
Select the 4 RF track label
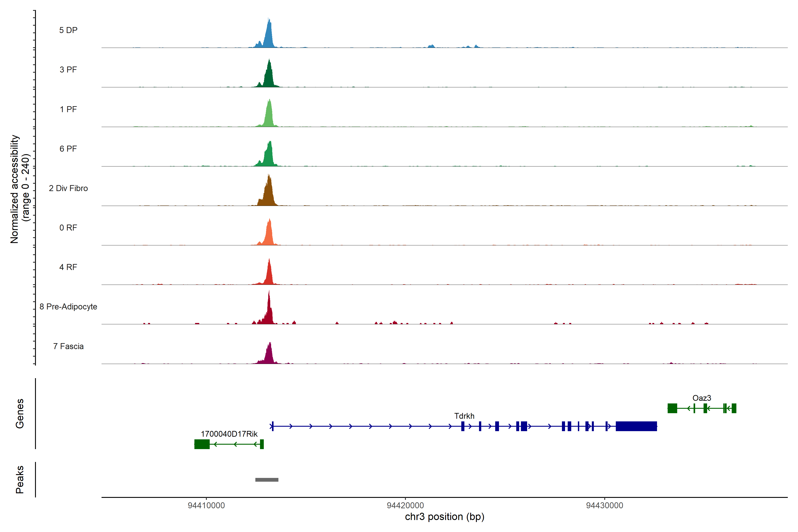click(x=68, y=267)
